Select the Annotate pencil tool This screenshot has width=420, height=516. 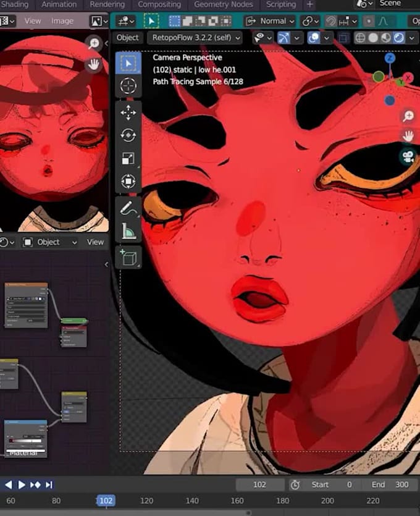[x=128, y=208]
